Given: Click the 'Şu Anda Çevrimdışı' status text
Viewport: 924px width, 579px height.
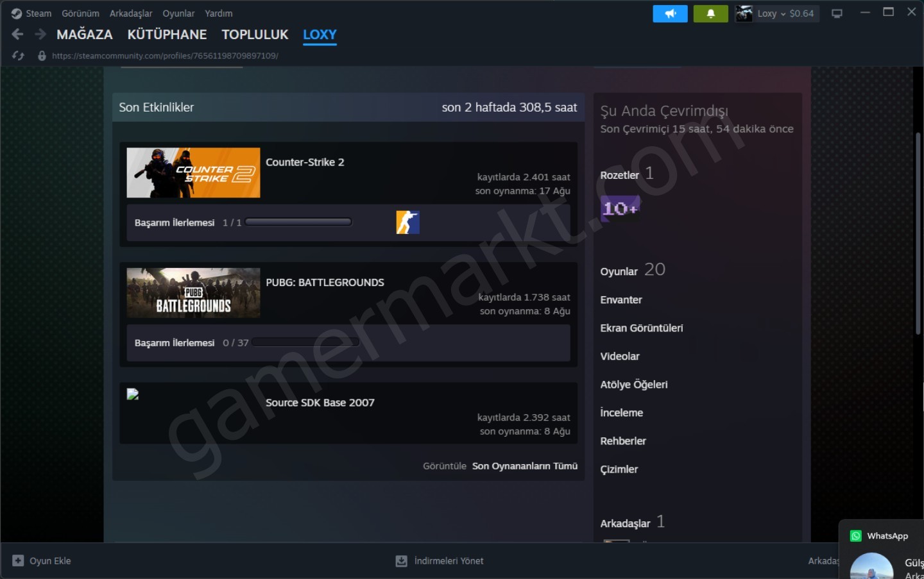Looking at the screenshot, I should click(664, 111).
